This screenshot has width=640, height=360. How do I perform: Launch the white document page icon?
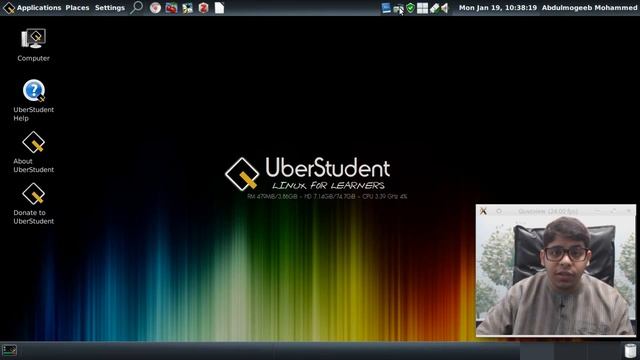(x=220, y=8)
